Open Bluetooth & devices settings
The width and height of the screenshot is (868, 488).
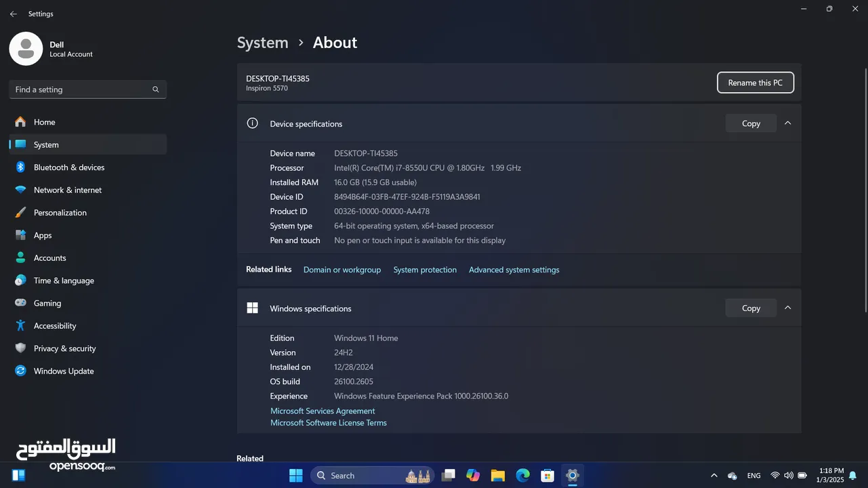click(87, 167)
